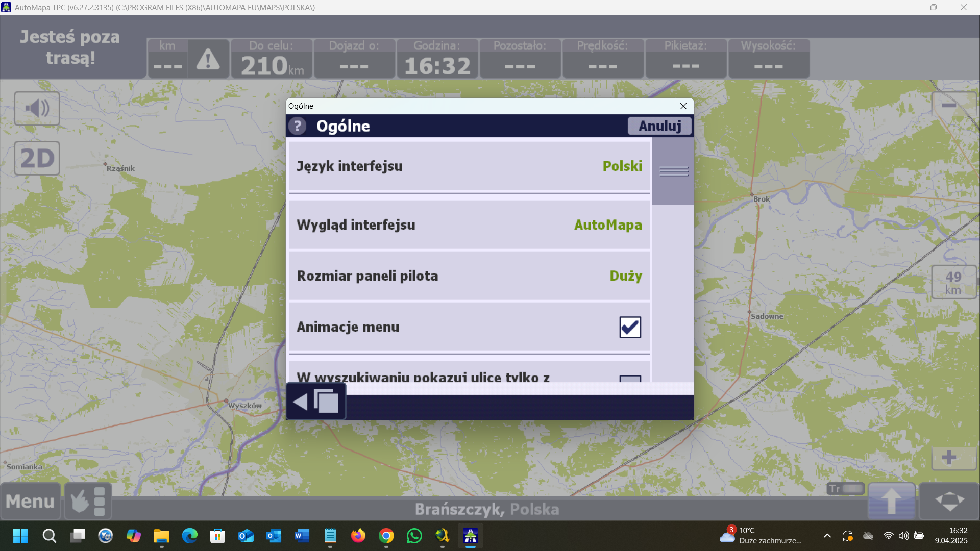Open Firefox from taskbar
This screenshot has width=980, height=551.
point(358,536)
